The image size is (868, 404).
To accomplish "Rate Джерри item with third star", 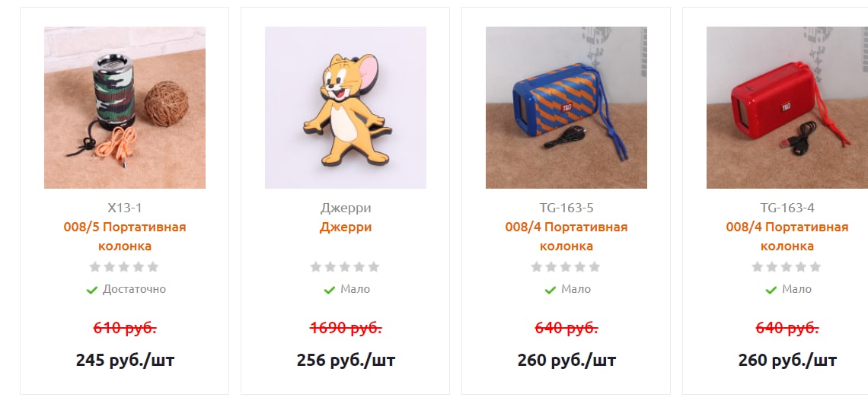I will tap(345, 267).
